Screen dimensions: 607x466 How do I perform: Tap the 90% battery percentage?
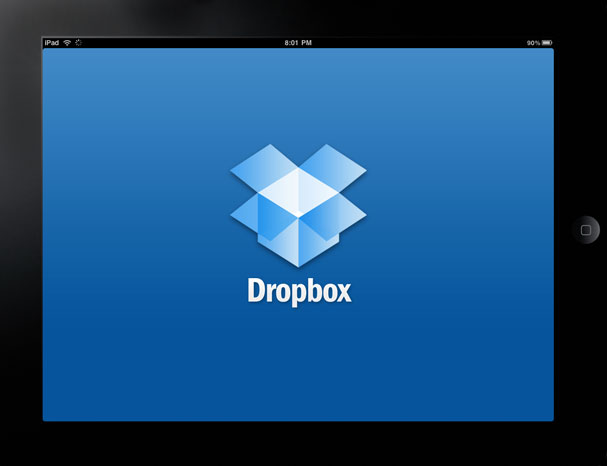533,43
